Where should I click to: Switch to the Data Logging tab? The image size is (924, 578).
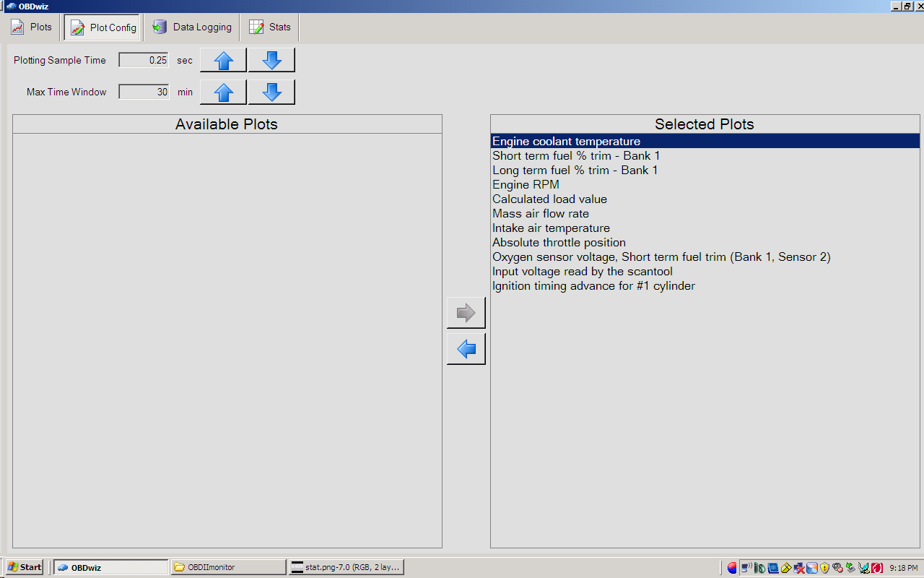192,27
